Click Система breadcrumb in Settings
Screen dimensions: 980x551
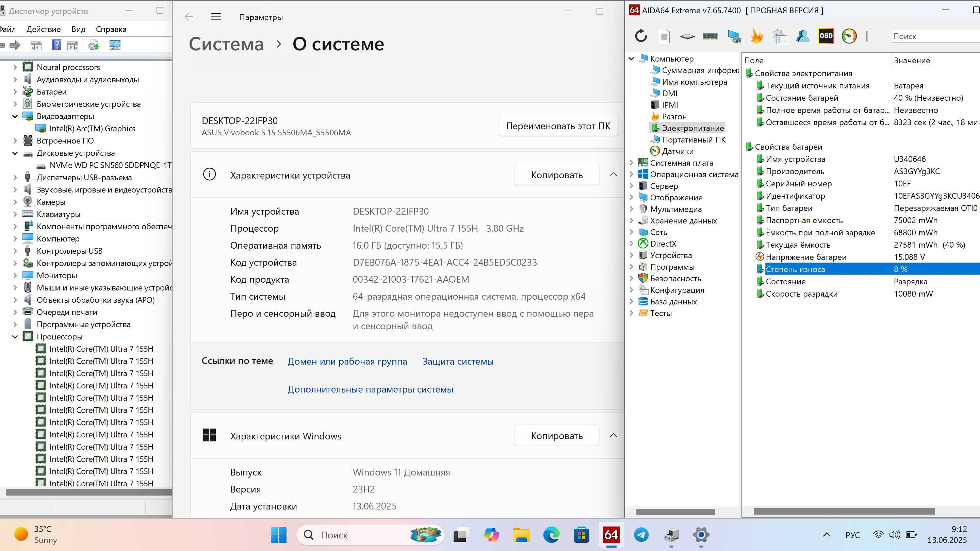(226, 44)
